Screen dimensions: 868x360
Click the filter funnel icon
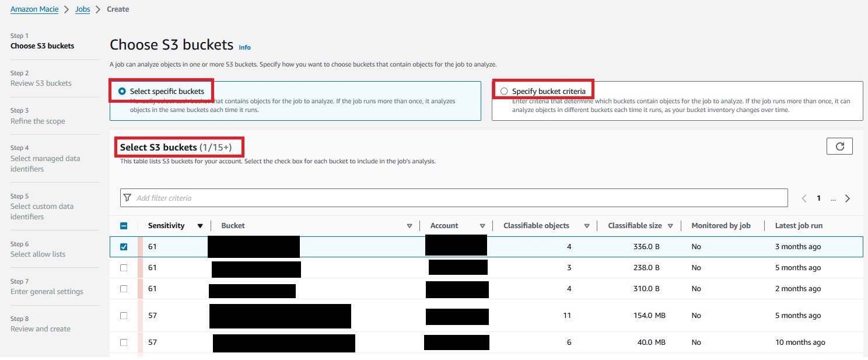click(128, 198)
